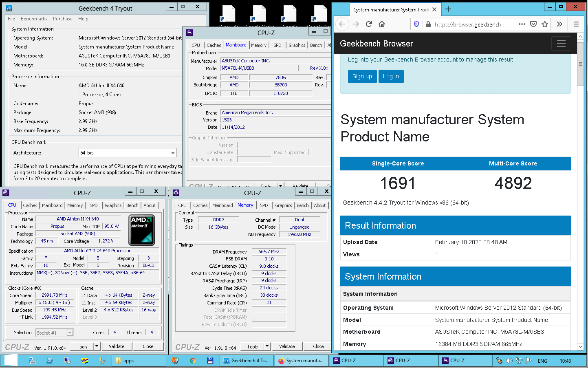Open the Socket #1 selection dropdown
This screenshot has height=368, width=588.
[55, 333]
